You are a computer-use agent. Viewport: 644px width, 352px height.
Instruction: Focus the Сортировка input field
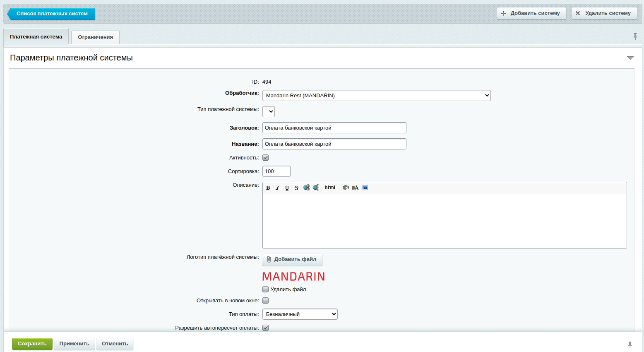[276, 171]
